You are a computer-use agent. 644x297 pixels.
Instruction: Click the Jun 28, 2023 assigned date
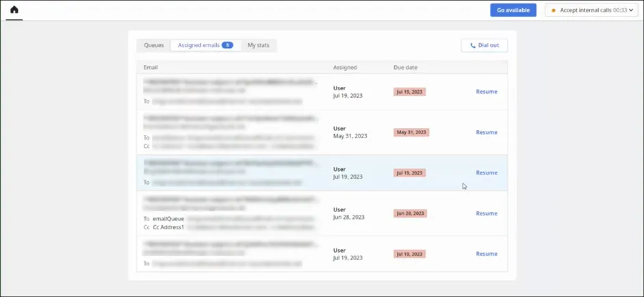click(349, 217)
